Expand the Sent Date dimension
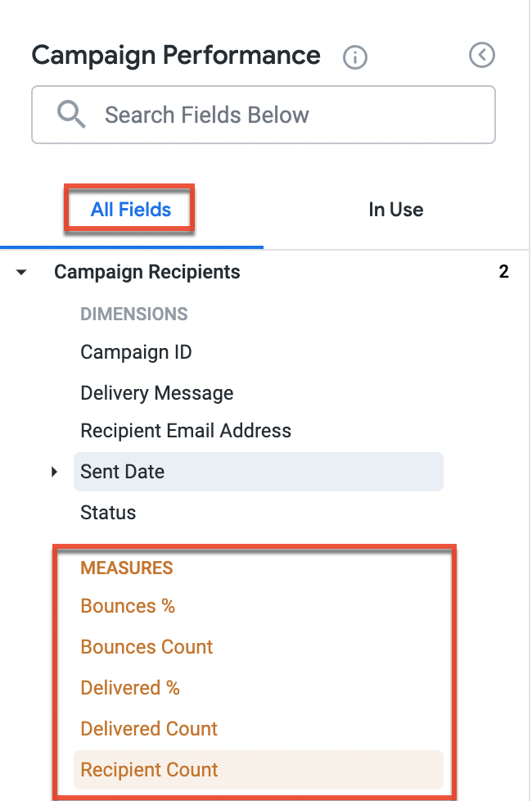The height and width of the screenshot is (801, 532). pos(54,471)
